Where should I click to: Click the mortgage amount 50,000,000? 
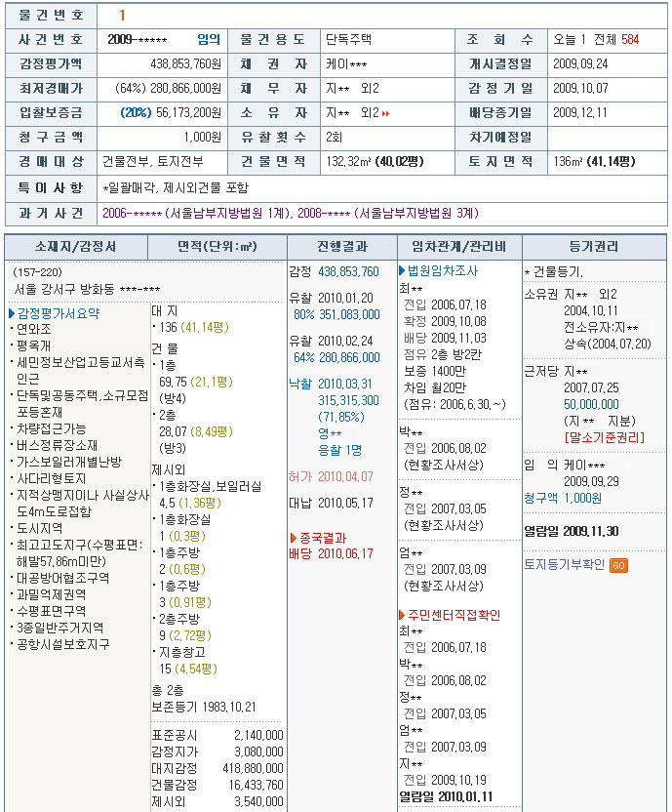point(591,404)
